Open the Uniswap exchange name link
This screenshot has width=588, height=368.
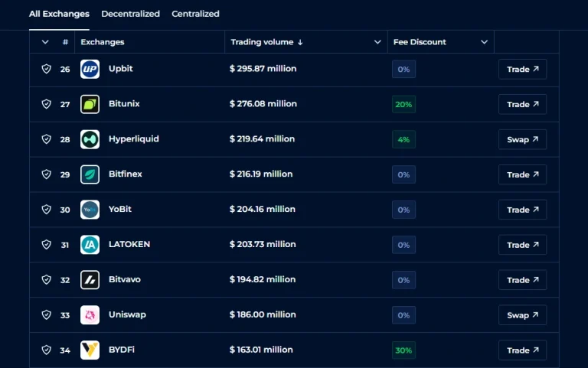pyautogui.click(x=127, y=314)
